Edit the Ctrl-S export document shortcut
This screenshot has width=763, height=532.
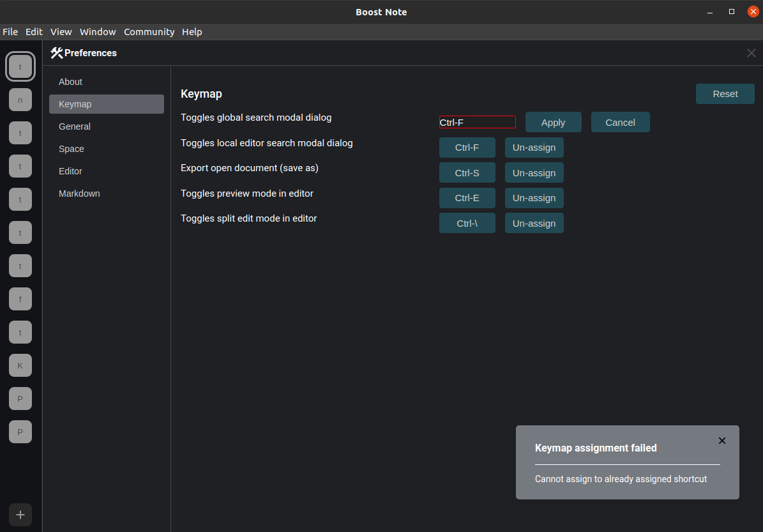tap(467, 173)
